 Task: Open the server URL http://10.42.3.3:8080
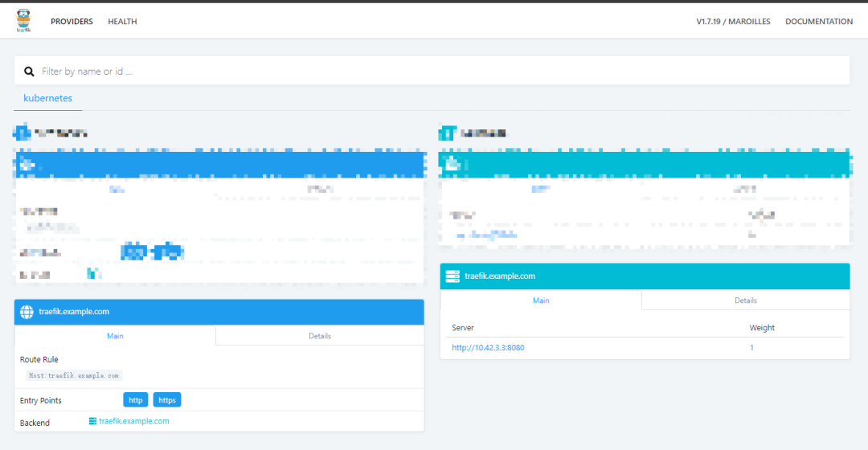tap(488, 348)
